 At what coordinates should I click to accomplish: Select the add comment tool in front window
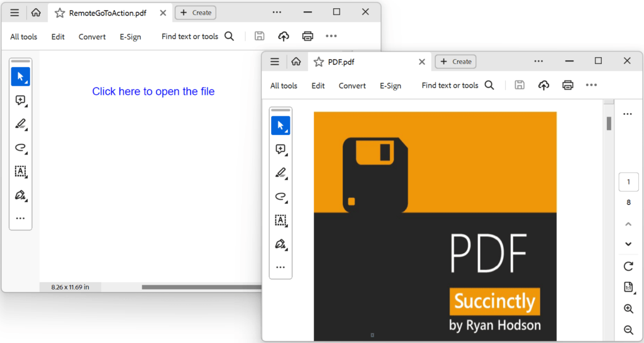pos(280,150)
